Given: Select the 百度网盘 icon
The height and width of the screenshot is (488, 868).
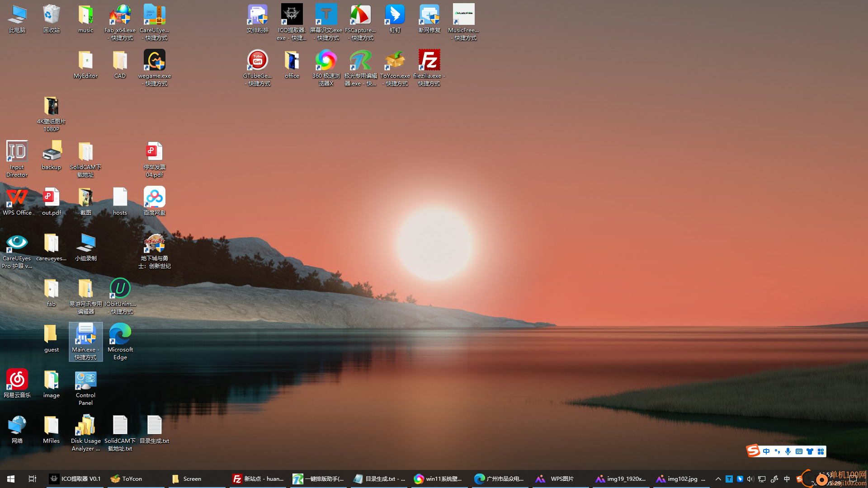Looking at the screenshot, I should [x=155, y=202].
